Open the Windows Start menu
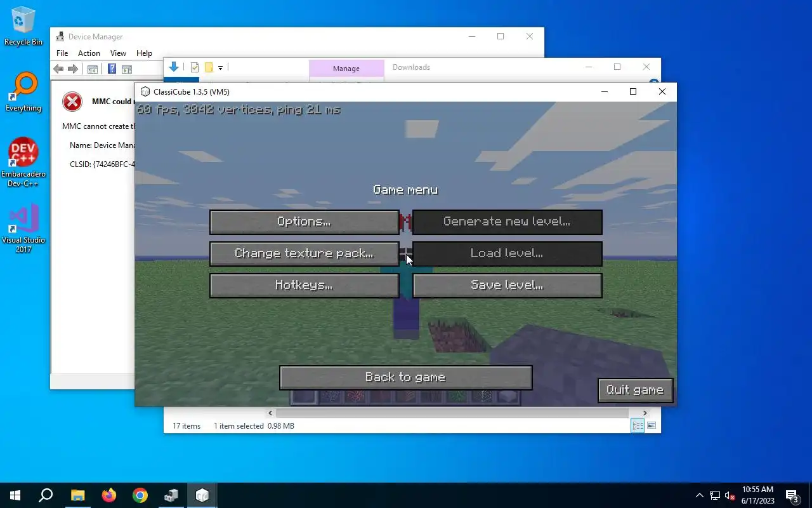This screenshot has height=508, width=812. (15, 495)
